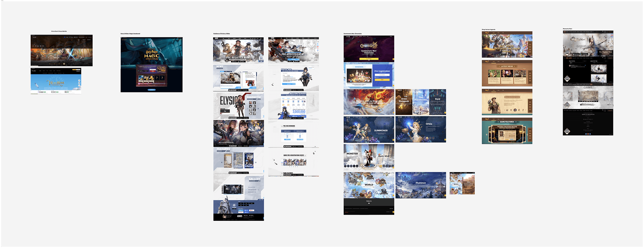Select the Nikke 'SIGN UP NOW' form screenshot
This screenshot has width=644, height=248.
294,78
